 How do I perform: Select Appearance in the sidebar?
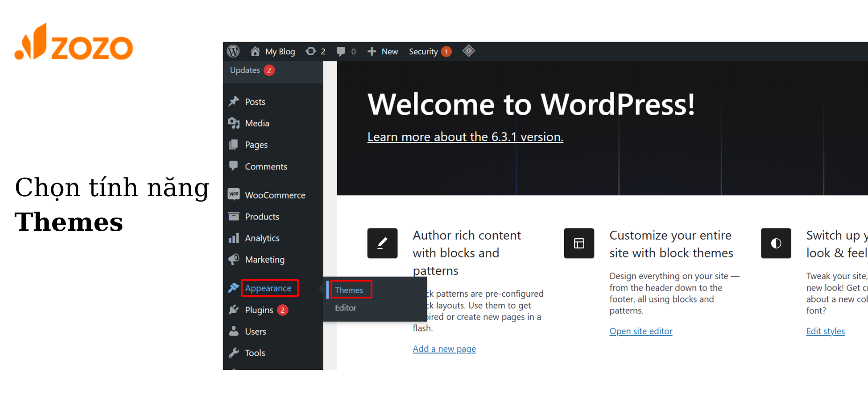(x=268, y=288)
